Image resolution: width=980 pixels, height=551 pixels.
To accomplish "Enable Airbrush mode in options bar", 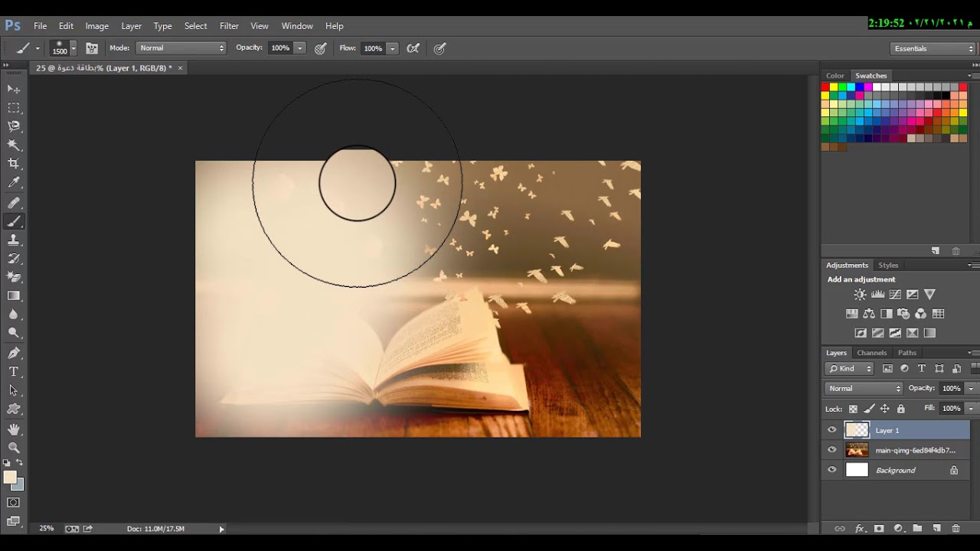I will click(413, 48).
